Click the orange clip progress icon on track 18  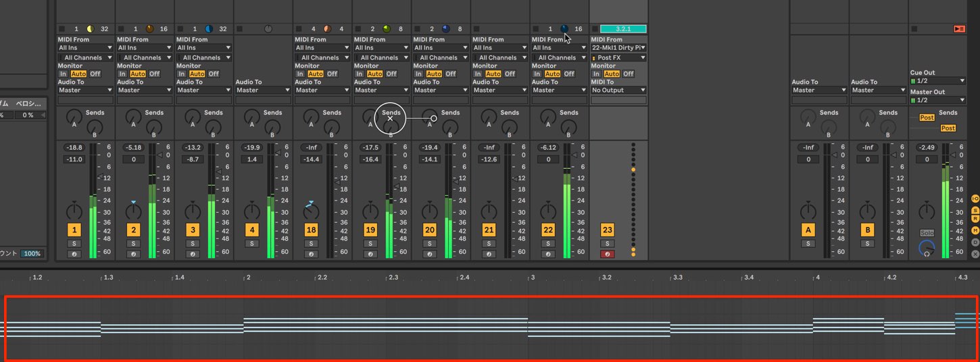point(327,29)
